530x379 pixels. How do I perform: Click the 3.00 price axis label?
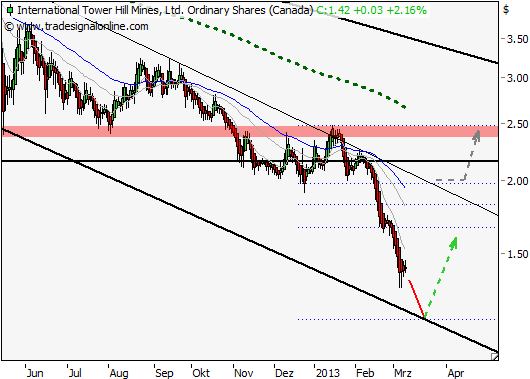517,78
